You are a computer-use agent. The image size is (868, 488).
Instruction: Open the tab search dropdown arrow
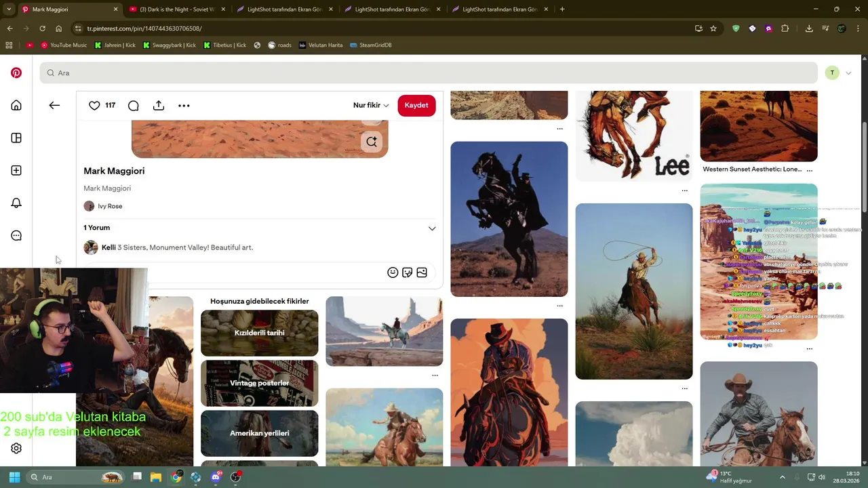(x=8, y=9)
